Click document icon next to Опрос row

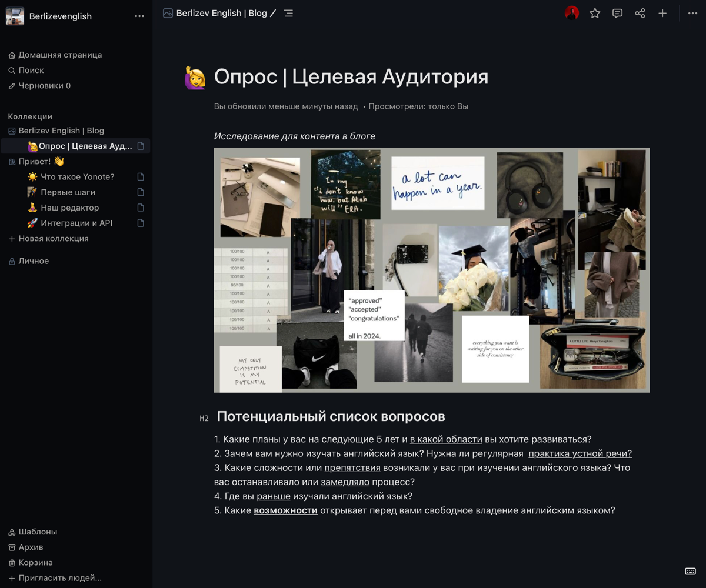(x=141, y=146)
